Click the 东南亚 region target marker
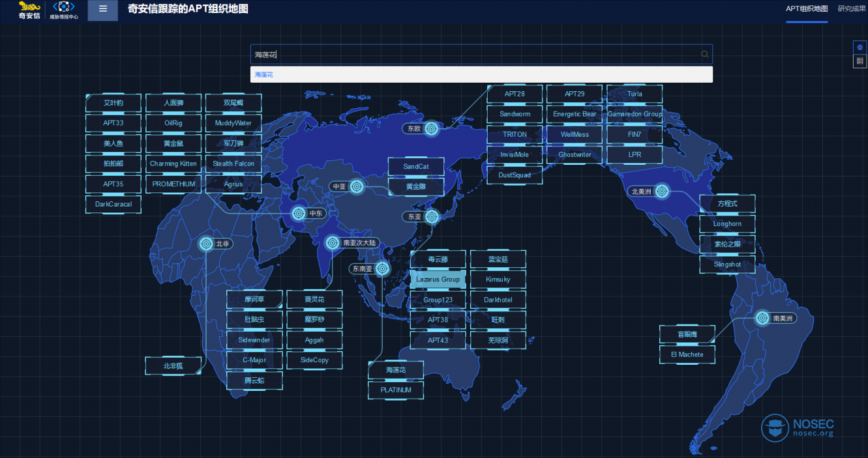868x458 pixels. click(x=382, y=268)
